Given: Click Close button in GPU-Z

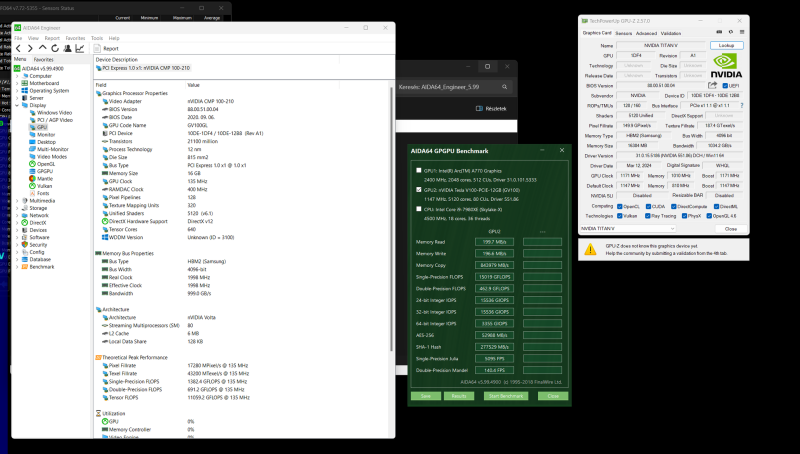Looking at the screenshot, I should coord(731,229).
